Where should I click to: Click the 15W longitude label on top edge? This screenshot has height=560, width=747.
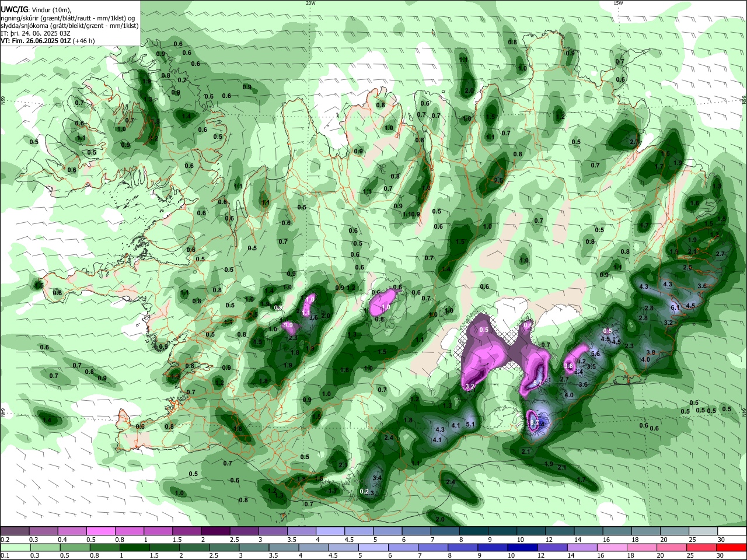tap(617, 3)
